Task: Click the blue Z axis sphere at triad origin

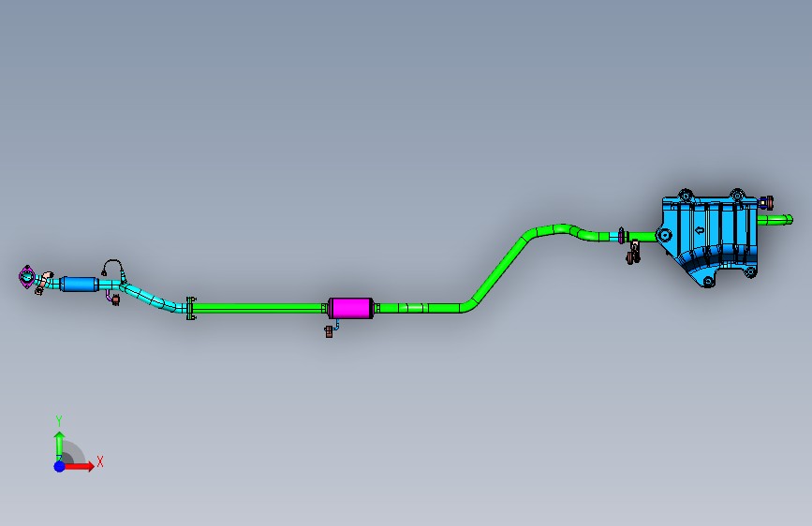Action: coord(60,466)
